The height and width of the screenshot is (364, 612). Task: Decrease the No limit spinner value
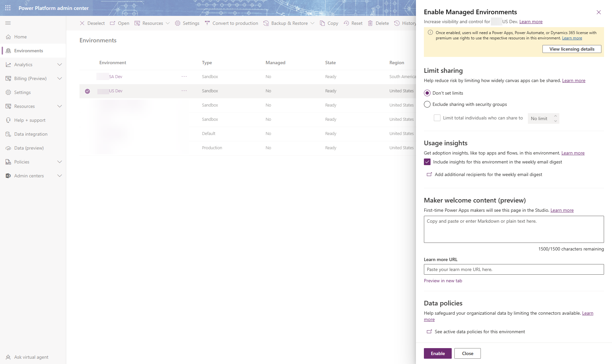coord(555,121)
